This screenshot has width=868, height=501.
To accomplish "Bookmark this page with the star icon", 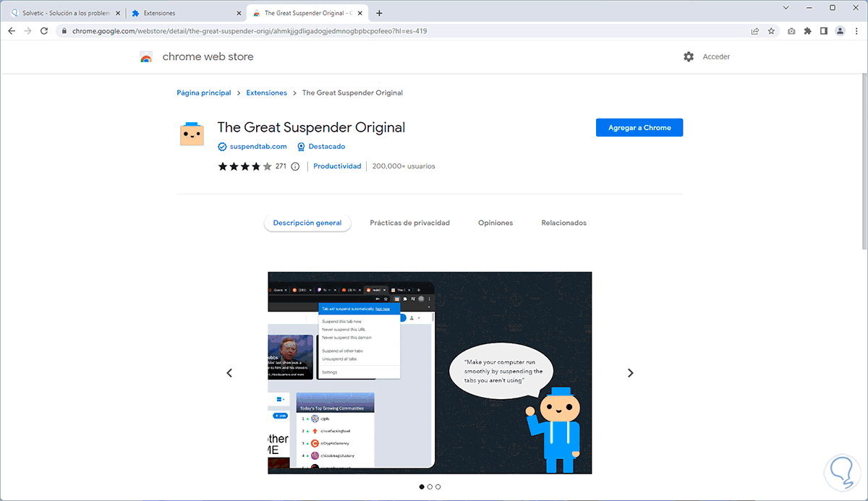I will pos(771,31).
